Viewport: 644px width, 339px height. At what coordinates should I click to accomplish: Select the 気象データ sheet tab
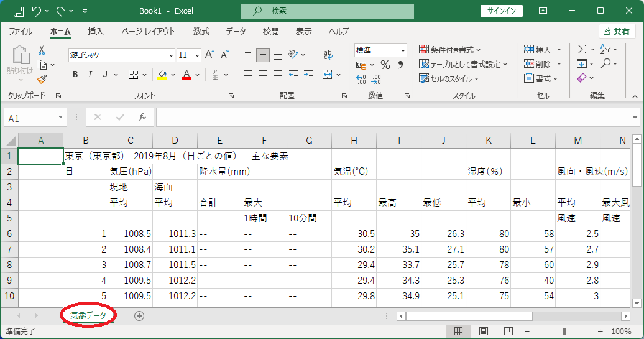88,315
